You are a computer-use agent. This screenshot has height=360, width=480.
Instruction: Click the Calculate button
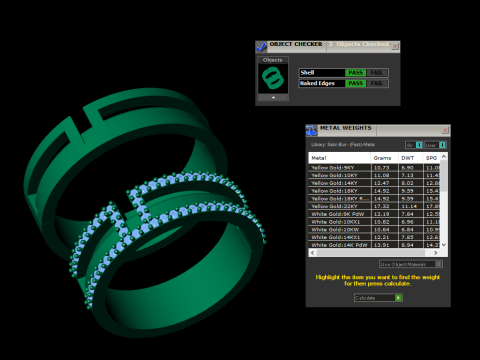378,298
